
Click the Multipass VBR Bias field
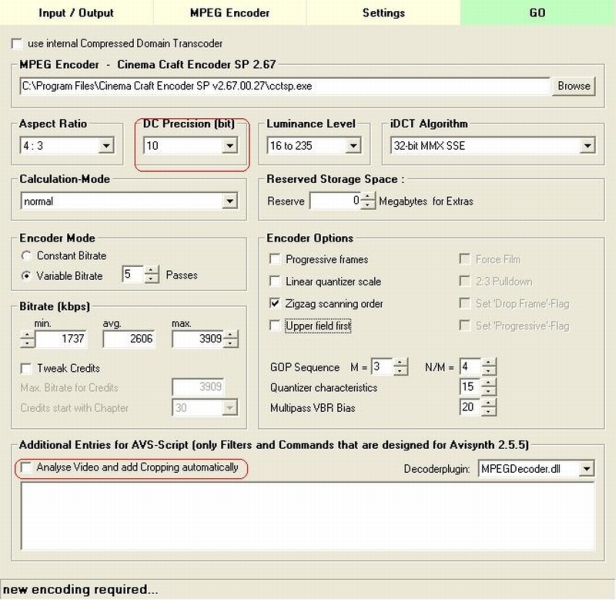pos(470,407)
